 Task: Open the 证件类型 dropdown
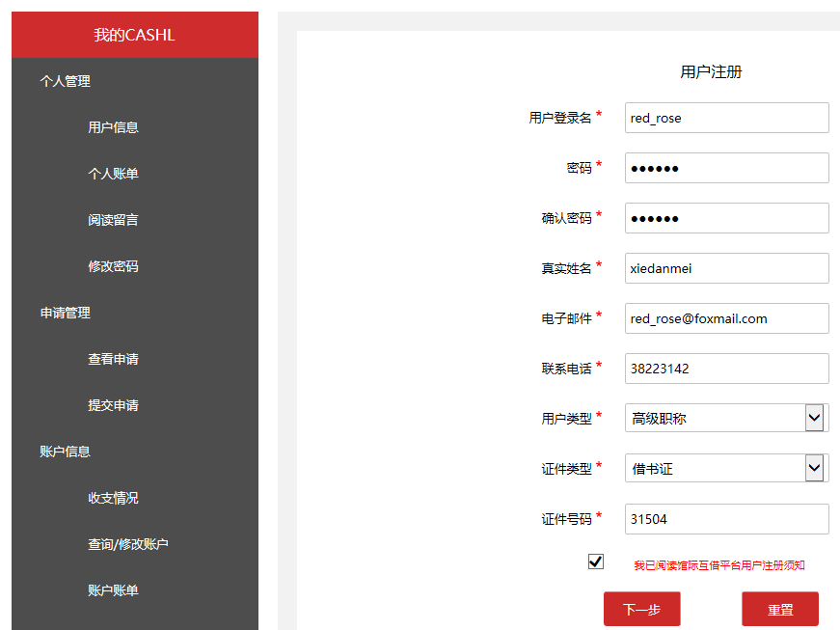726,468
